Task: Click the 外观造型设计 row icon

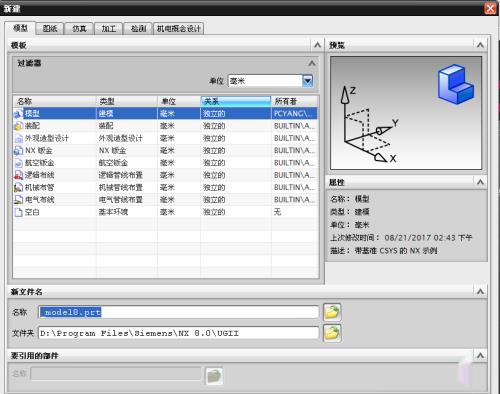Action: [x=18, y=138]
